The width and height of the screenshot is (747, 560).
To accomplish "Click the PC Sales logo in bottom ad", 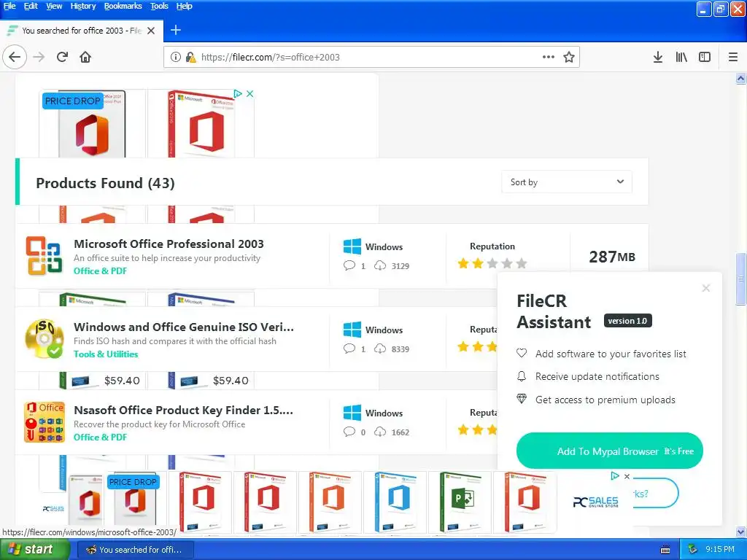I will [x=595, y=502].
